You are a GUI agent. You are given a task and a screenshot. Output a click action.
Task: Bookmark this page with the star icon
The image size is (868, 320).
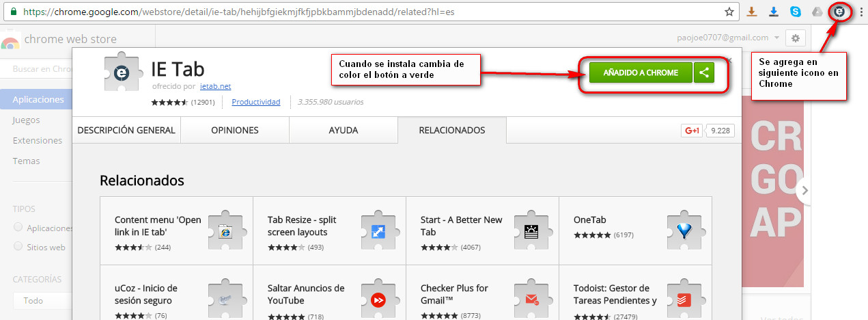729,12
